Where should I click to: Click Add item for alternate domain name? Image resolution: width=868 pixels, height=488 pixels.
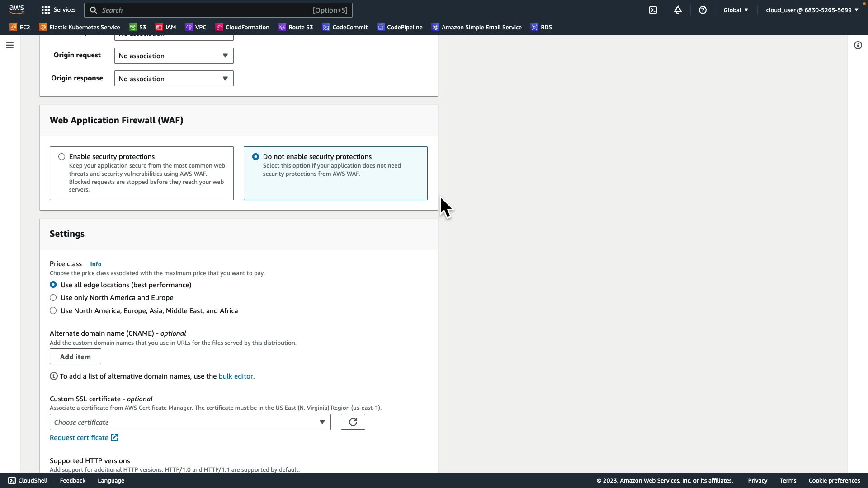[x=75, y=357]
